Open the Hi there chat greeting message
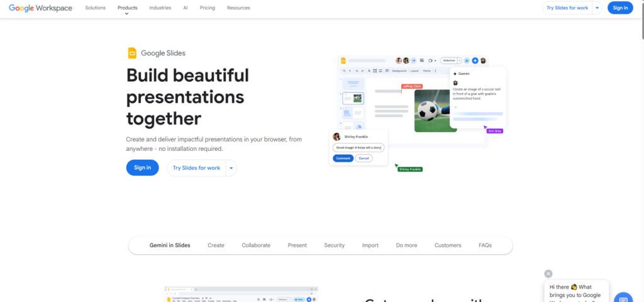This screenshot has height=302, width=644. pyautogui.click(x=577, y=291)
